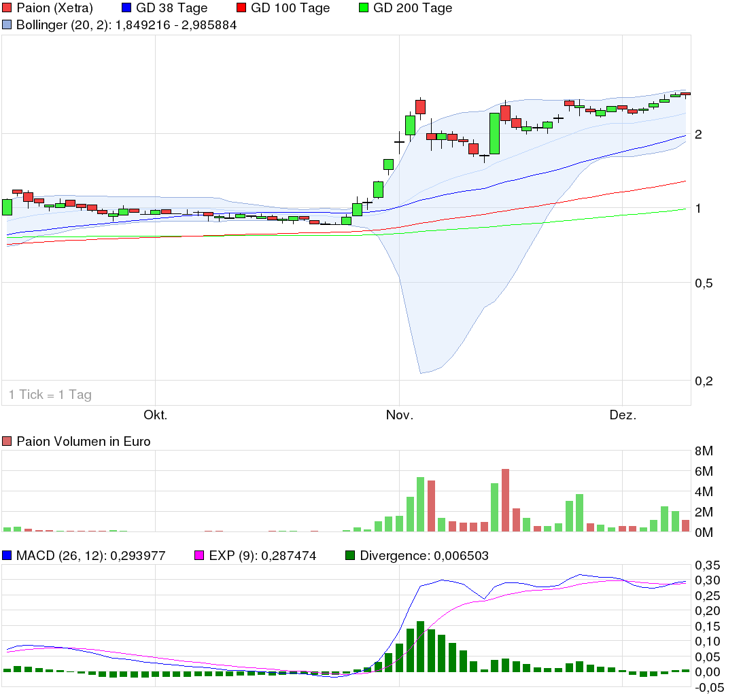Click the price axis label '1'
Screen dimensions: 741x700
click(x=698, y=208)
